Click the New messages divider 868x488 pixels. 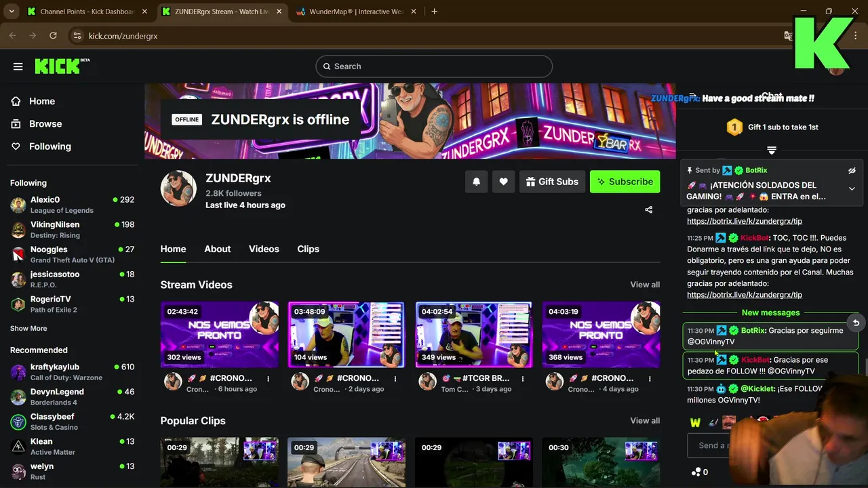coord(770,312)
